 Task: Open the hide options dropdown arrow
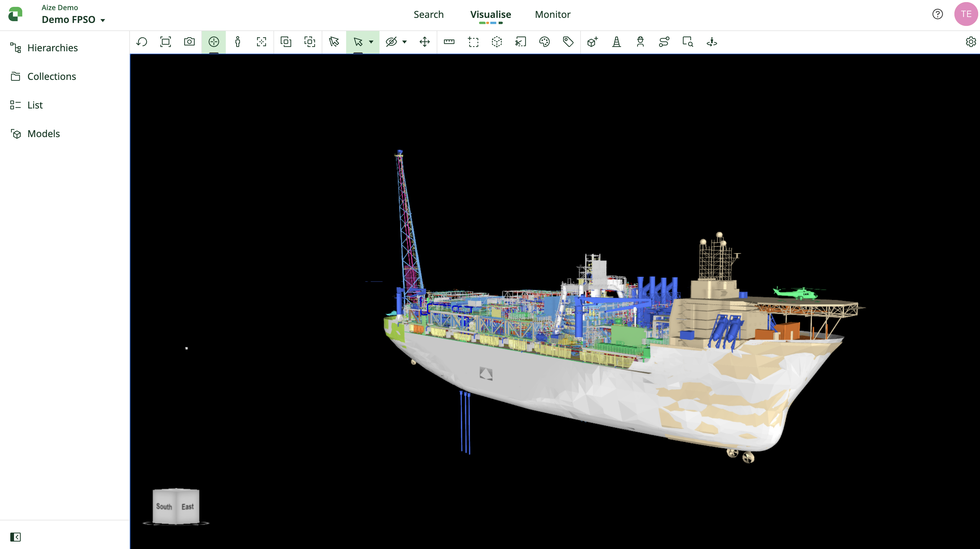pyautogui.click(x=405, y=43)
